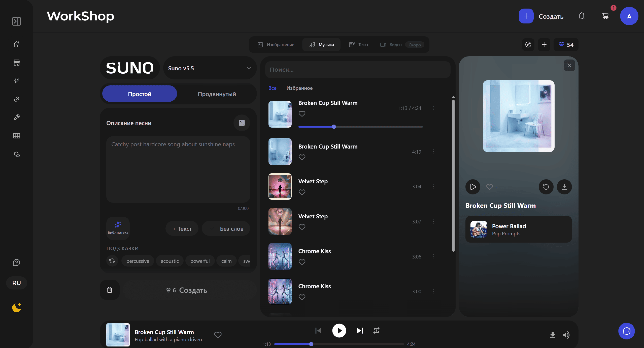Viewport: 644px width, 348px height.
Task: Click the lightning bolt sidebar icon
Action: [17, 81]
